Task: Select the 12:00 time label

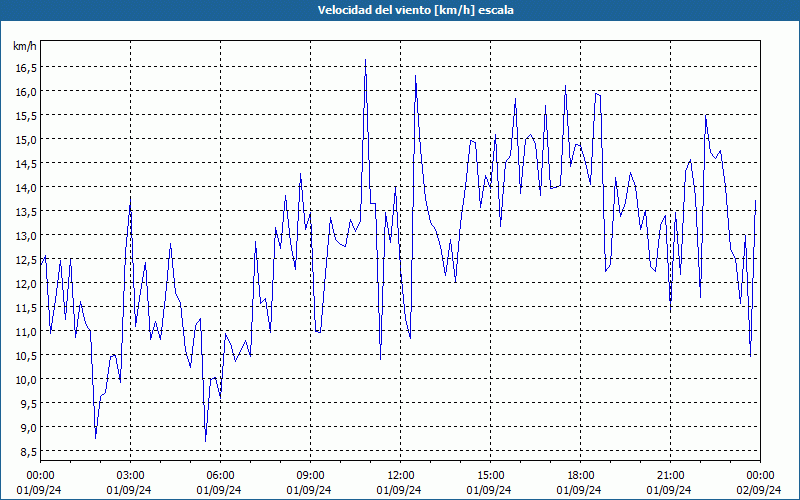Action: 401,476
